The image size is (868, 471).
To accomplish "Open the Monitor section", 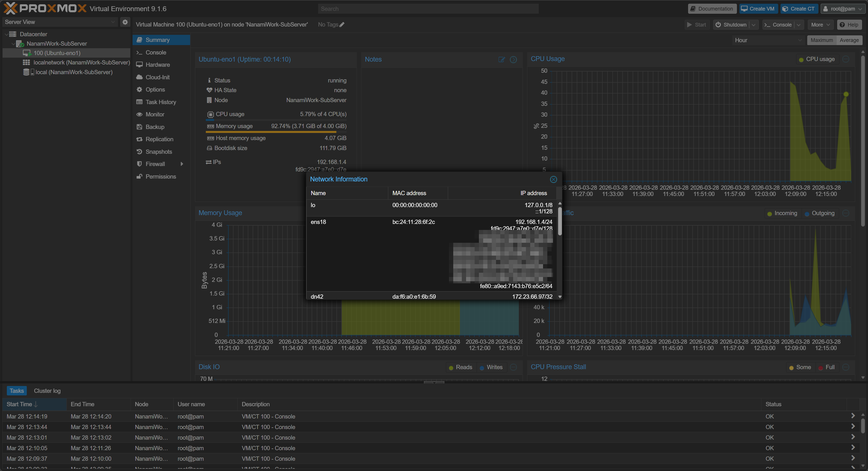I will tap(161, 114).
